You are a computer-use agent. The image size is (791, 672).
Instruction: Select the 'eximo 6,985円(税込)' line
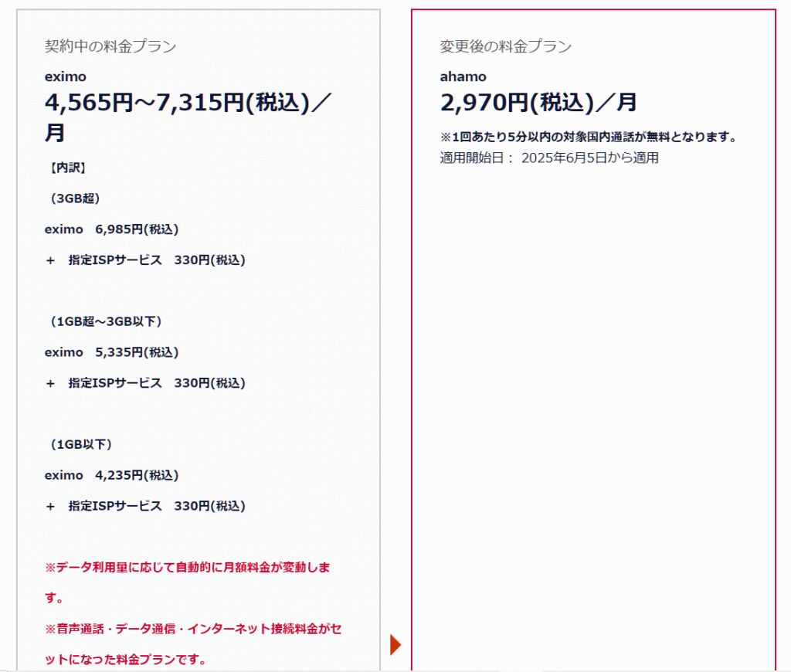(111, 229)
